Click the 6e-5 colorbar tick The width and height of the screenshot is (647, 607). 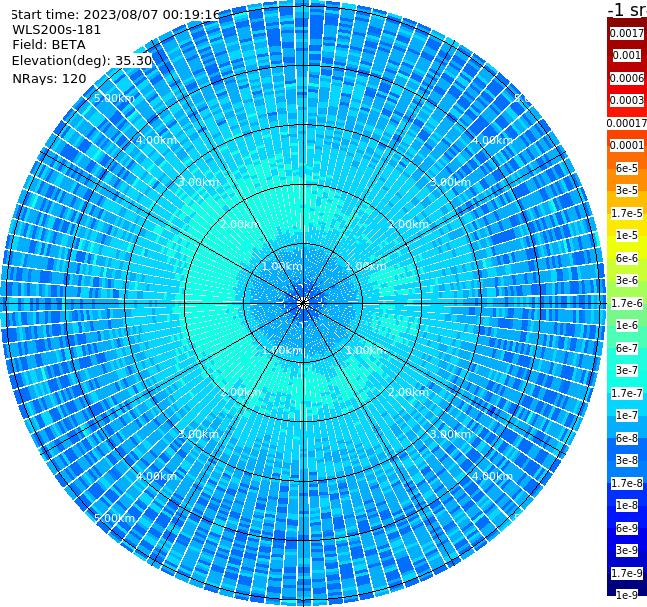pyautogui.click(x=627, y=168)
